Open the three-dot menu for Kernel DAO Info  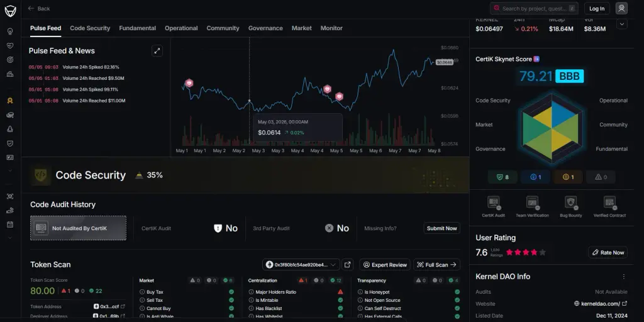click(623, 277)
